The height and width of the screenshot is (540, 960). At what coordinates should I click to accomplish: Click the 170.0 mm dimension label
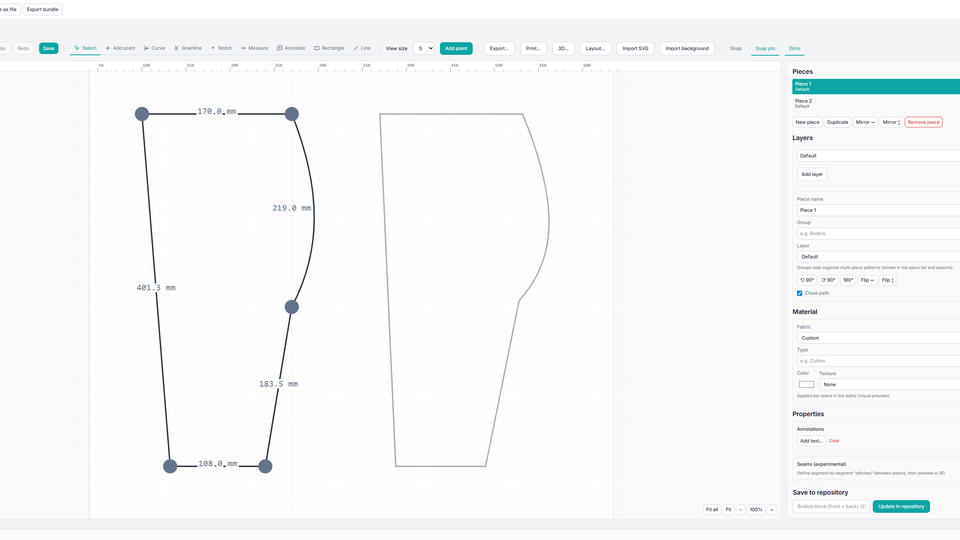(217, 111)
